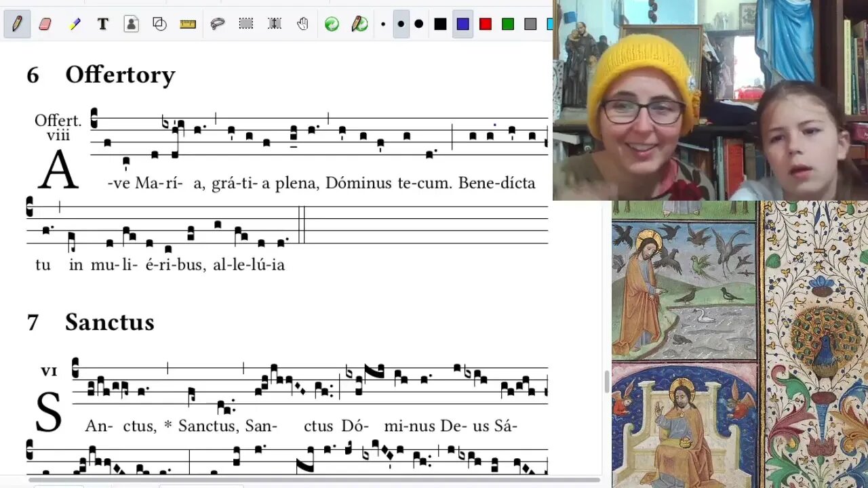
Task: Click the word 'plena,' in the lyrics
Action: point(297,184)
